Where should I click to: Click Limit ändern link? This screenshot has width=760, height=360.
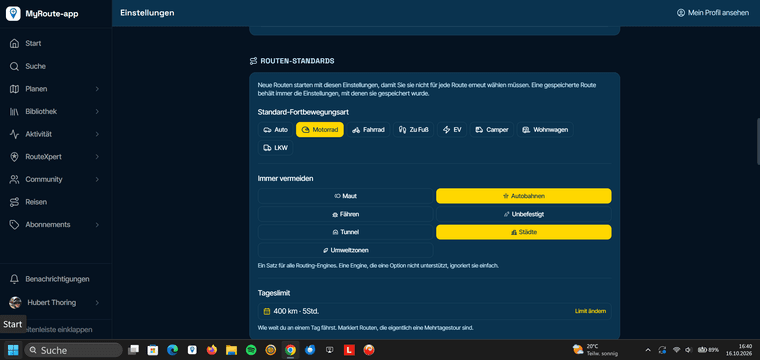coord(590,311)
